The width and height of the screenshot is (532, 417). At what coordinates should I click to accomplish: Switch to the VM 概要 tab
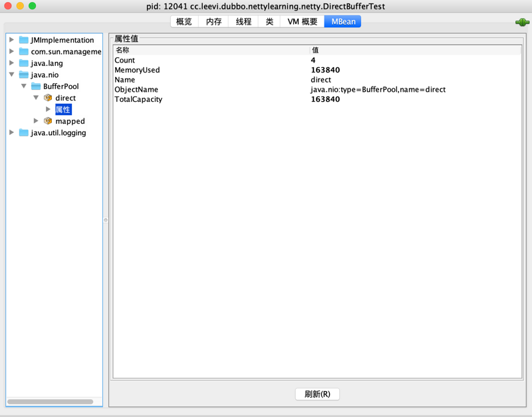(303, 21)
